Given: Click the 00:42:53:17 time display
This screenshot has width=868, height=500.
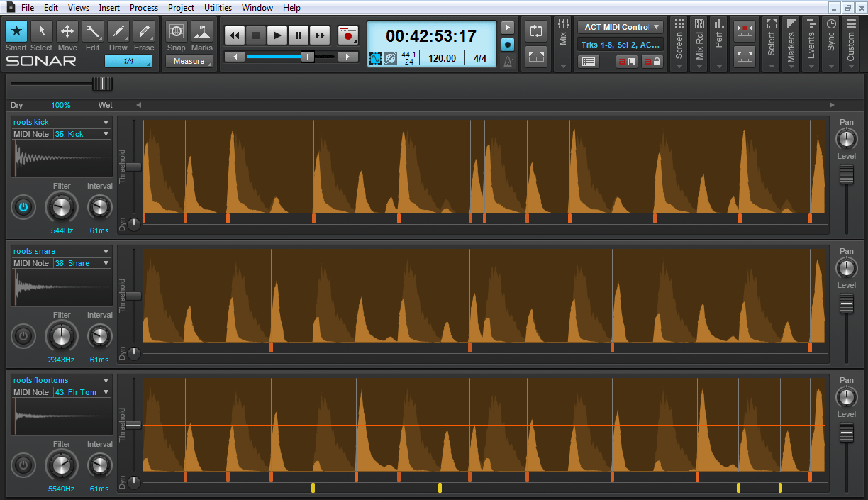Looking at the screenshot, I should pos(431,35).
